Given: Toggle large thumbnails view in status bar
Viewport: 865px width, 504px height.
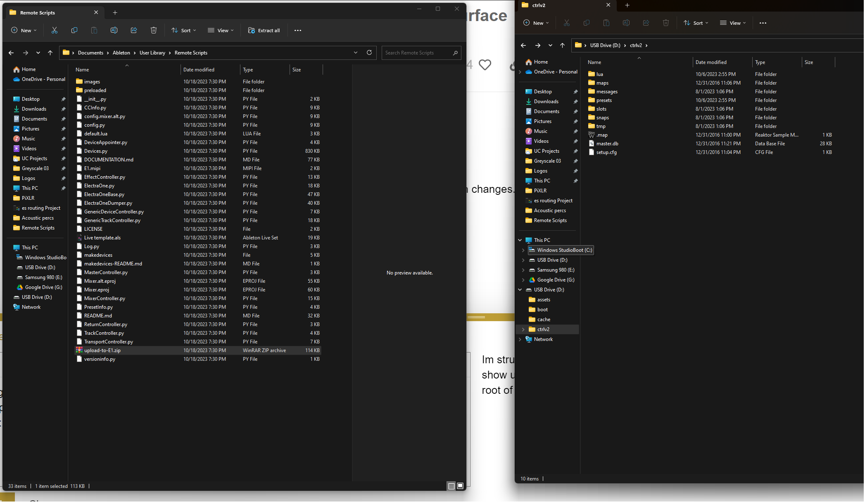Looking at the screenshot, I should [460, 486].
